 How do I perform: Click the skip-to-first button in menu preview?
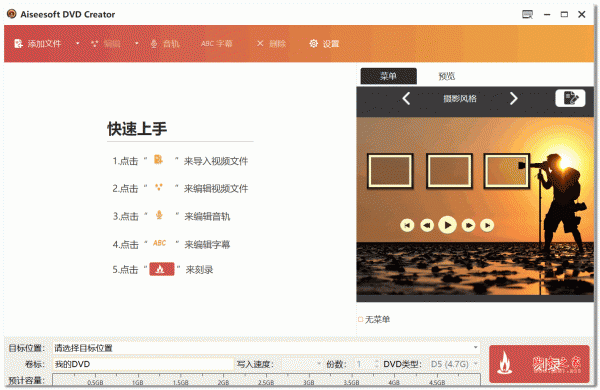tap(407, 225)
